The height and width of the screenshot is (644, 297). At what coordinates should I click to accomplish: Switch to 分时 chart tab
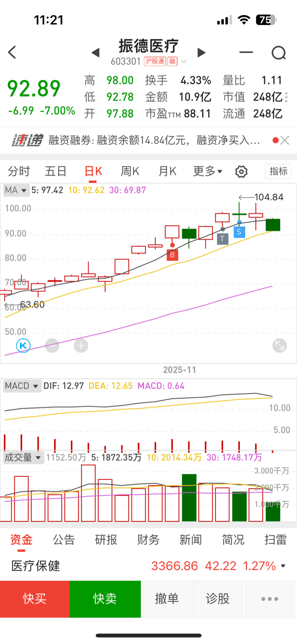click(19, 171)
